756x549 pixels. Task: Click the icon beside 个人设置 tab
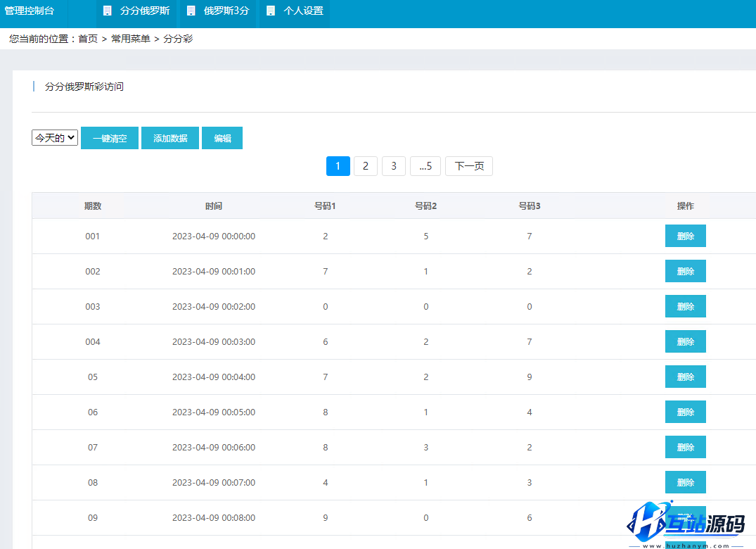271,11
